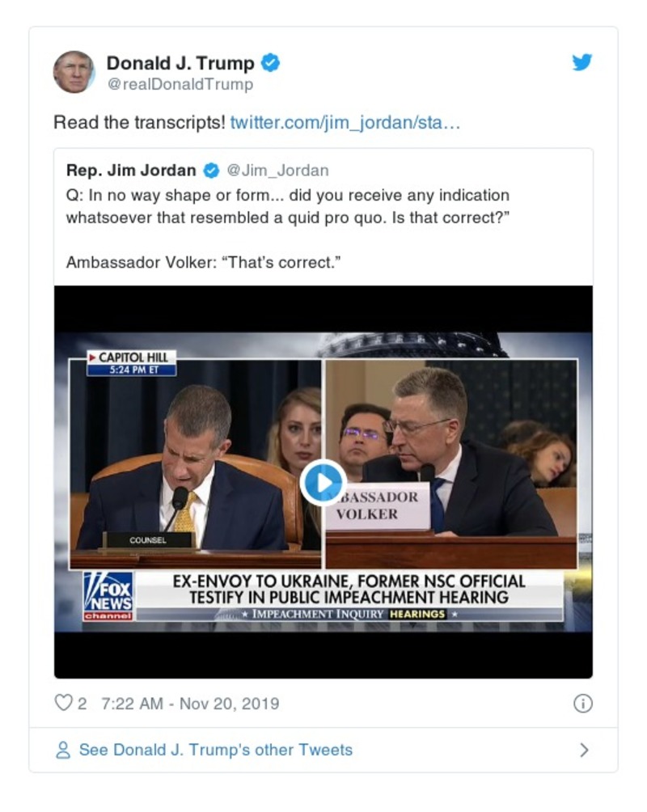Like the tweet with the heart icon
The width and height of the screenshot is (647, 812).
click(x=63, y=703)
